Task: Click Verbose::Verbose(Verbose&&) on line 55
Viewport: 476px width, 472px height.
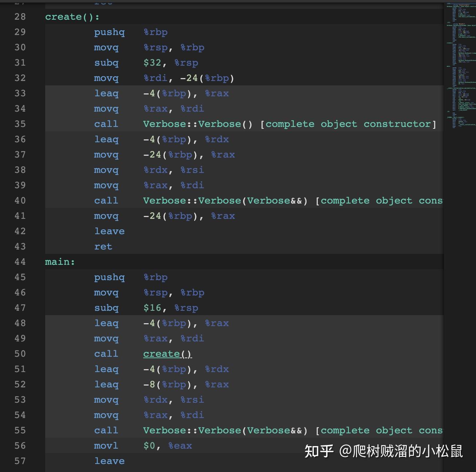Action: click(225, 430)
